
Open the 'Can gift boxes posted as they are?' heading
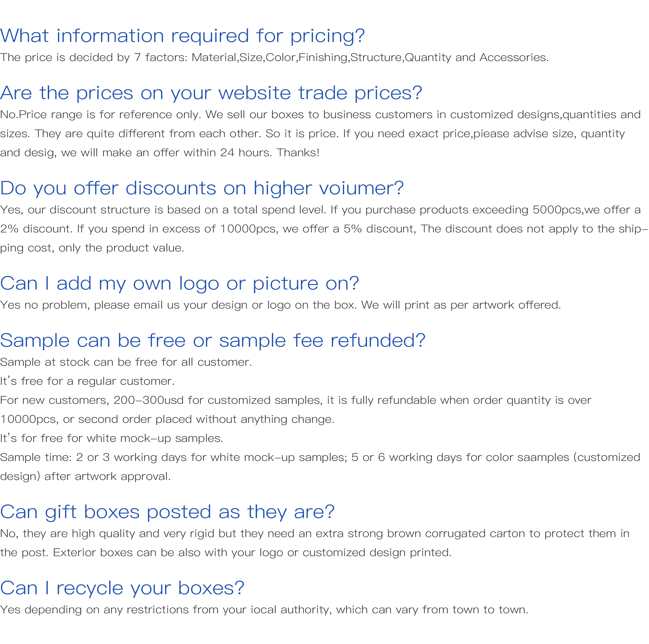[x=167, y=512]
